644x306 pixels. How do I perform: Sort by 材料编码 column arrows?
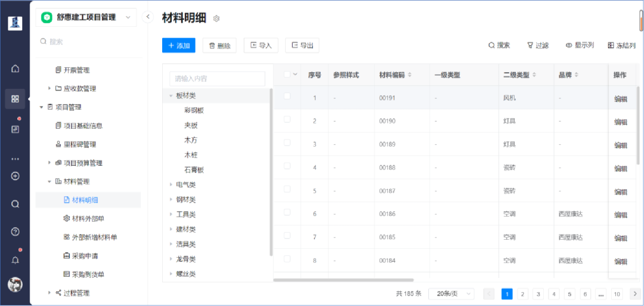pos(410,75)
